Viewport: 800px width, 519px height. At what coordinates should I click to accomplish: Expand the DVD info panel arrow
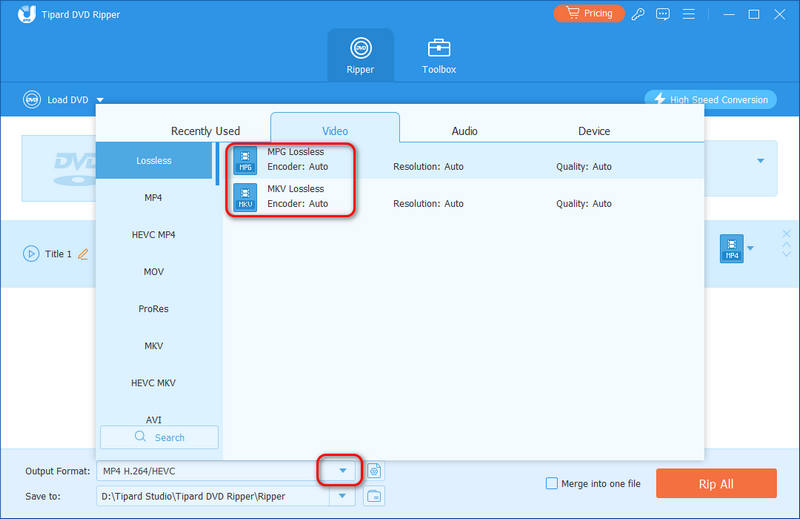761,161
